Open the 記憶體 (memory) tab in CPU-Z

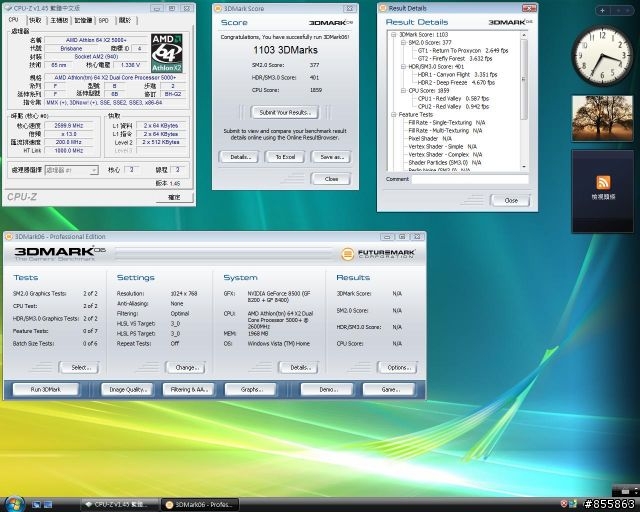(x=83, y=20)
